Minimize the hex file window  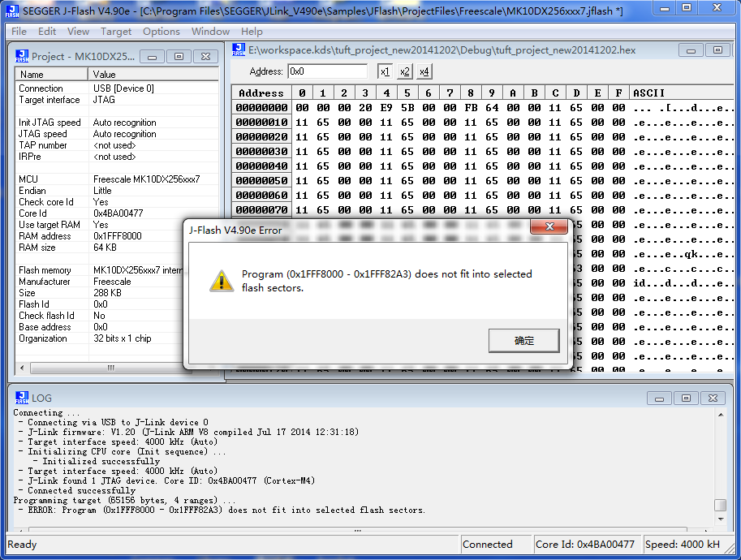pyautogui.click(x=691, y=50)
